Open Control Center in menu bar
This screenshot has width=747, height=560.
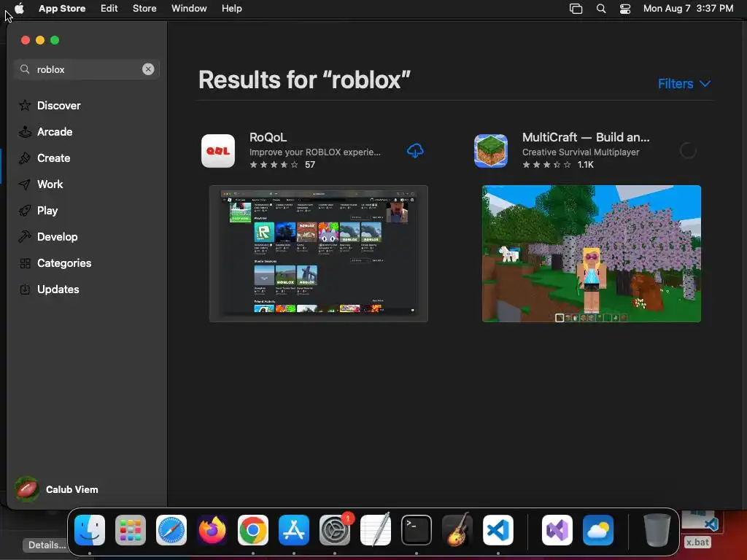pos(625,9)
